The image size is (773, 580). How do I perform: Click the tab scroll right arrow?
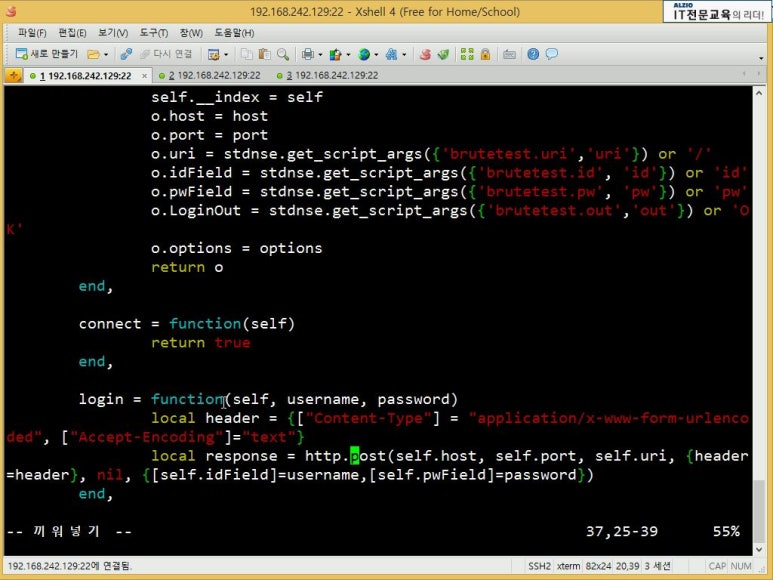coord(759,74)
